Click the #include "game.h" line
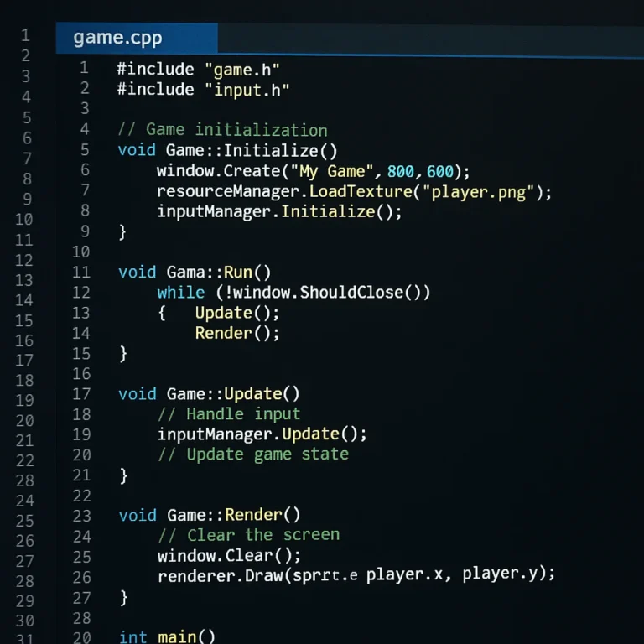 [199, 70]
